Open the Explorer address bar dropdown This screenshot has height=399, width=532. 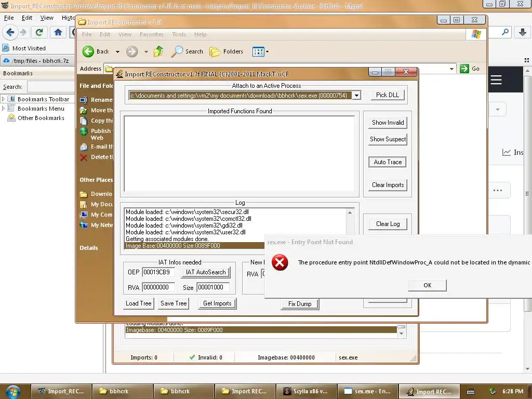(x=451, y=69)
